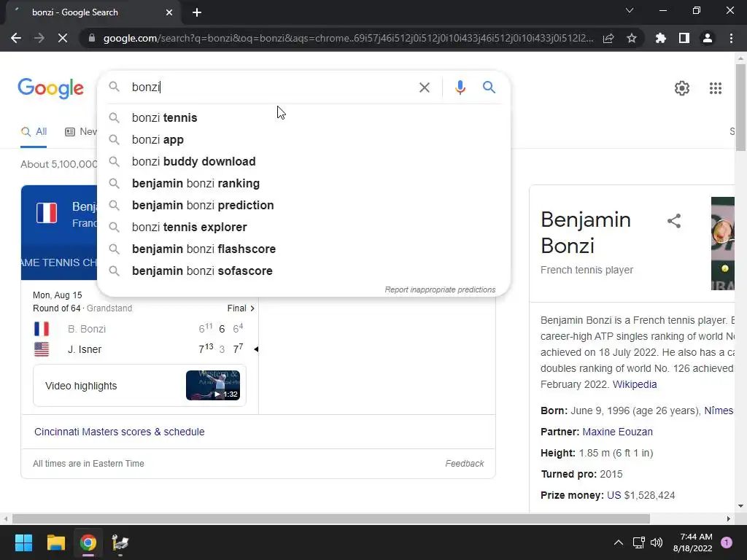This screenshot has width=747, height=560.
Task: Open the Maxine Eouzan partner link
Action: click(x=617, y=432)
